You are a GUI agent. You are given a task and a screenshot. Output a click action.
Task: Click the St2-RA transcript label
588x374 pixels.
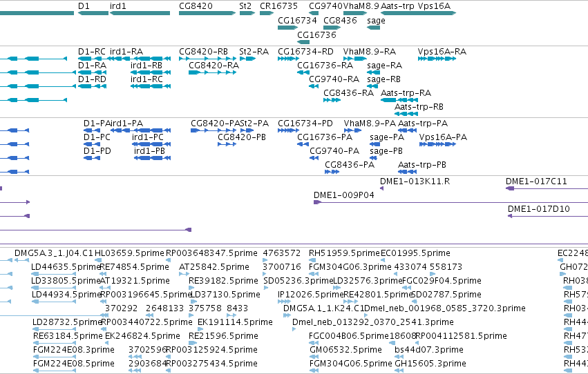point(254,51)
